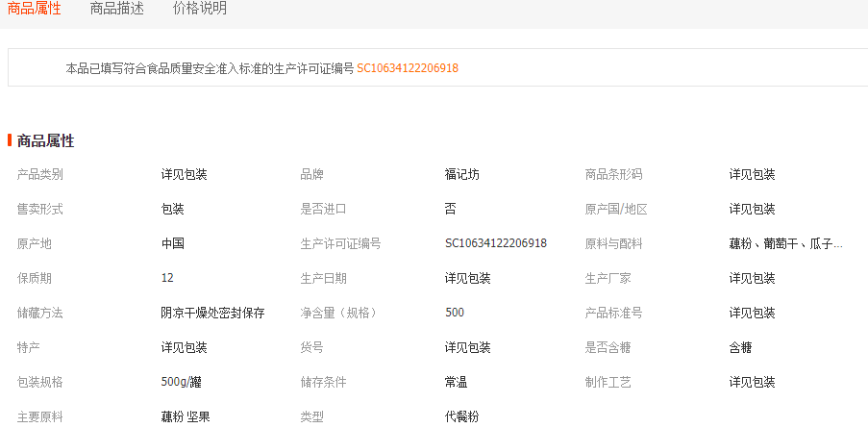Click the 商品属性 section heading
This screenshot has height=428, width=868.
pyautogui.click(x=45, y=140)
